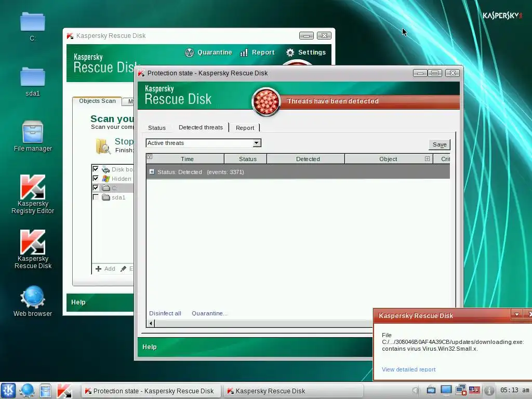Sort by the Detected column header
Image resolution: width=532 pixels, height=399 pixels.
(x=305, y=159)
